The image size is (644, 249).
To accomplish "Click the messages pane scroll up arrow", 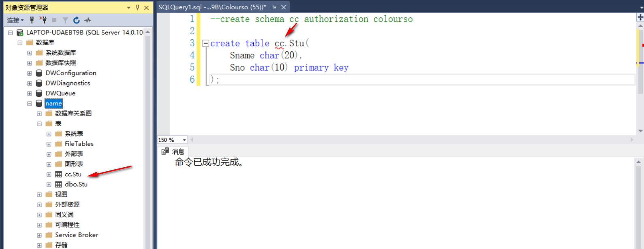I will [639, 162].
